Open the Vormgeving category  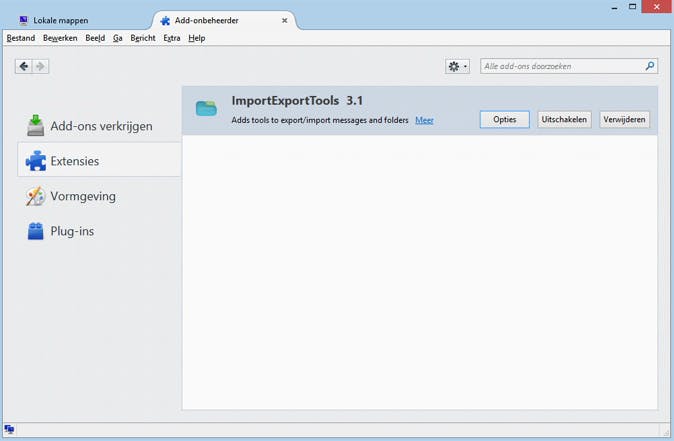[99, 196]
